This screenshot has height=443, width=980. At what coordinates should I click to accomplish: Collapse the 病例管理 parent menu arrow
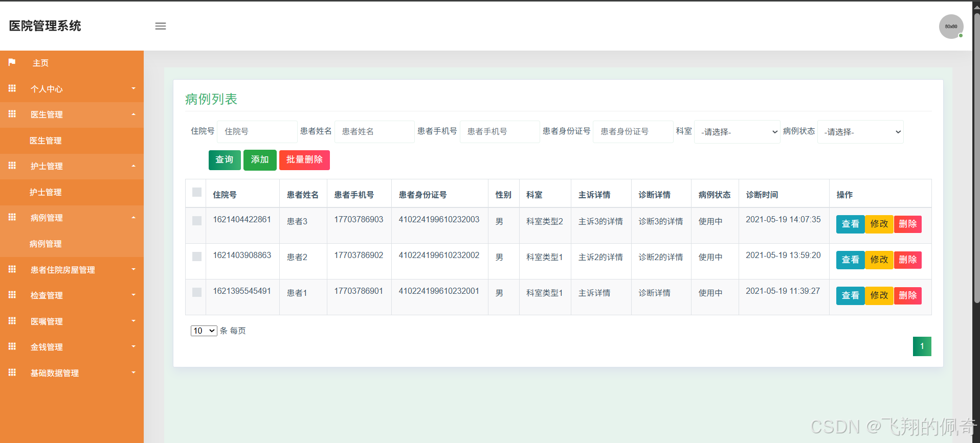click(x=133, y=218)
